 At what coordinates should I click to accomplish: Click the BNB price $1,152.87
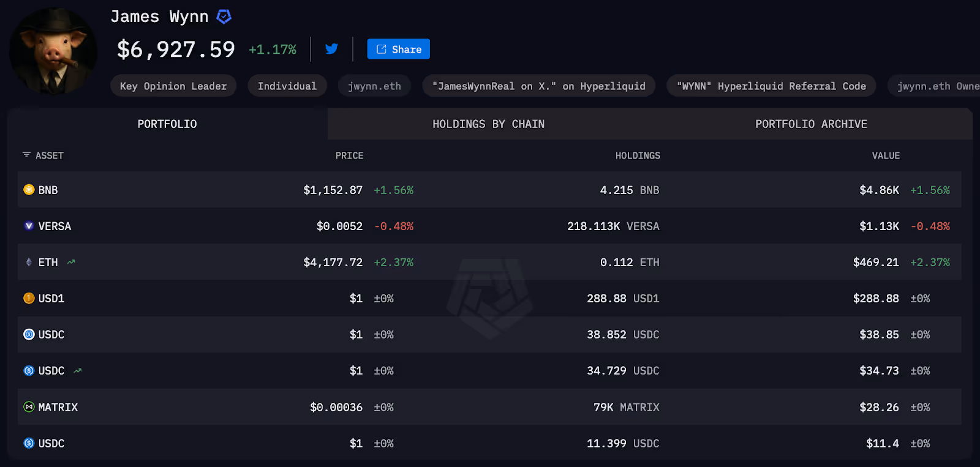(333, 190)
